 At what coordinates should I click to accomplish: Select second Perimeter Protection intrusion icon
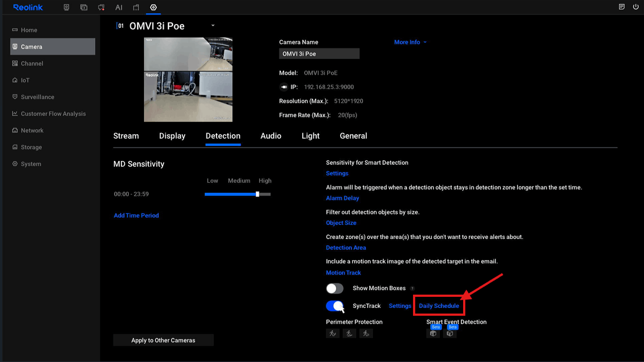(349, 334)
